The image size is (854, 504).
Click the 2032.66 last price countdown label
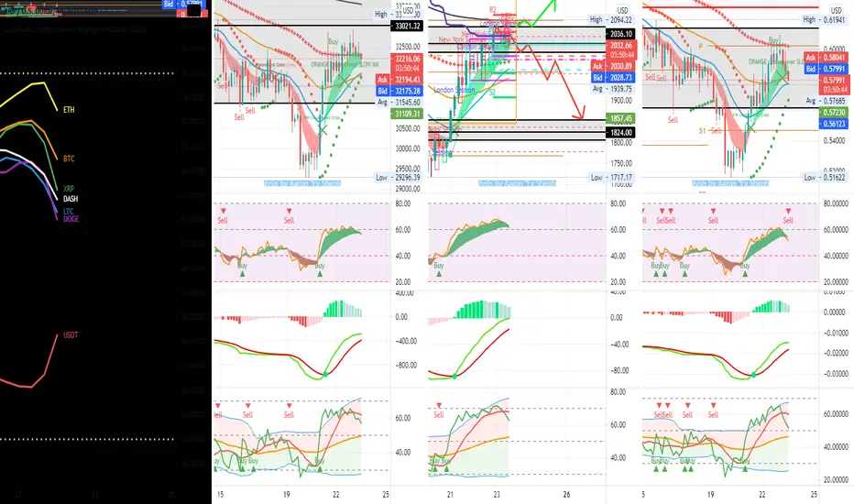point(621,50)
